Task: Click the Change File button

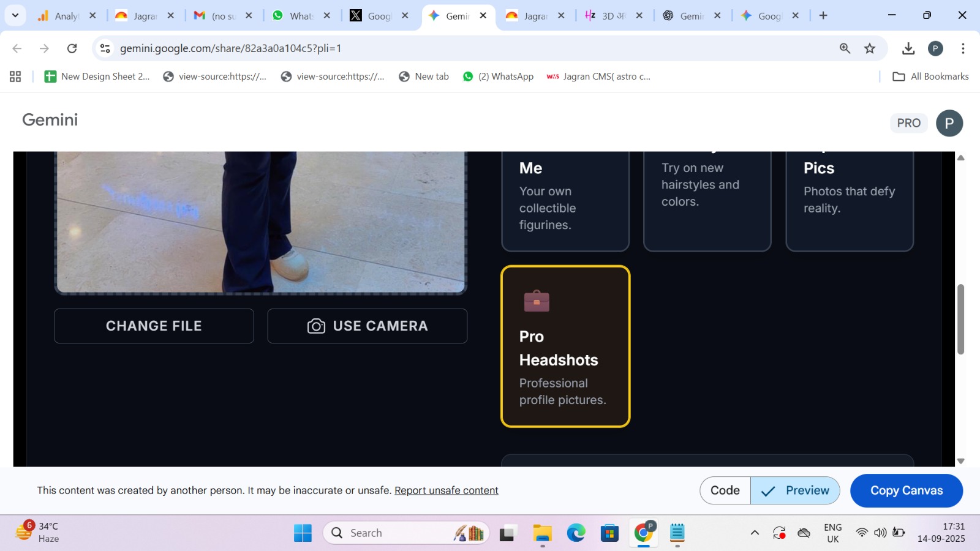Action: point(153,326)
